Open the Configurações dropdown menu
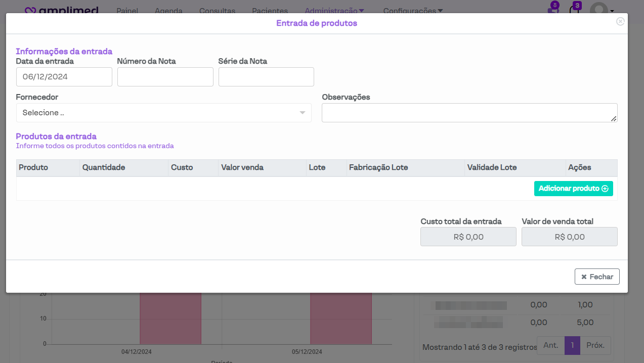The image size is (644, 363). coord(413,11)
